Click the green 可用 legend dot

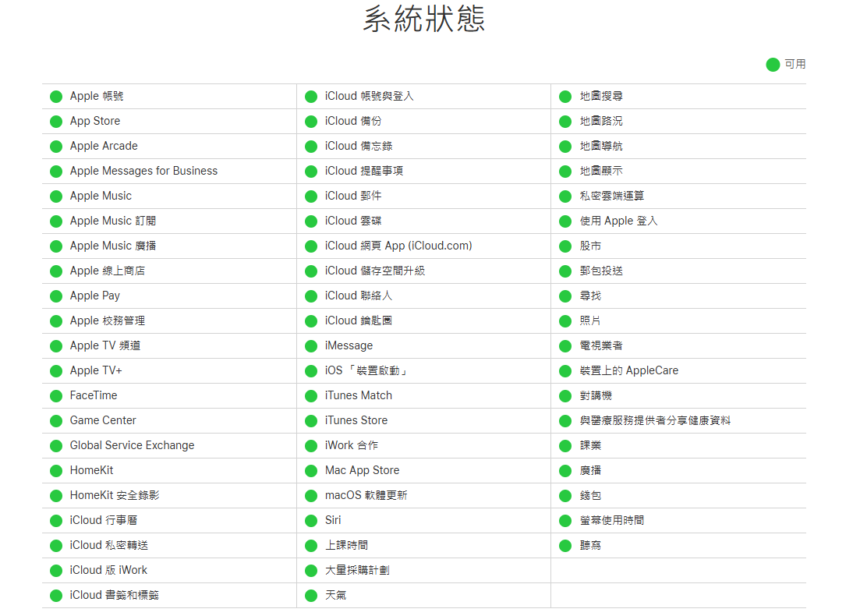point(773,65)
